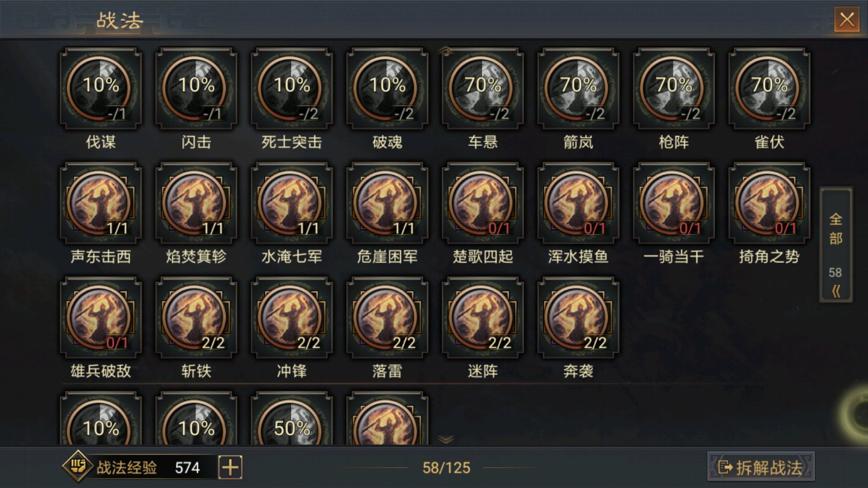The image size is (868, 488).
Task: Click the 战法 title tab
Action: tap(120, 21)
